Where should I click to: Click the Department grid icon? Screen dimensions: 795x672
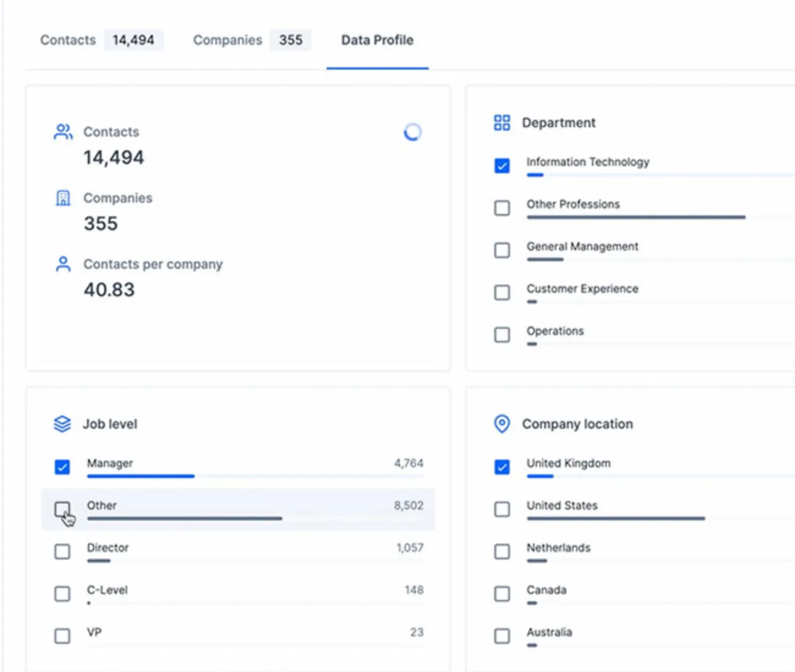point(502,122)
